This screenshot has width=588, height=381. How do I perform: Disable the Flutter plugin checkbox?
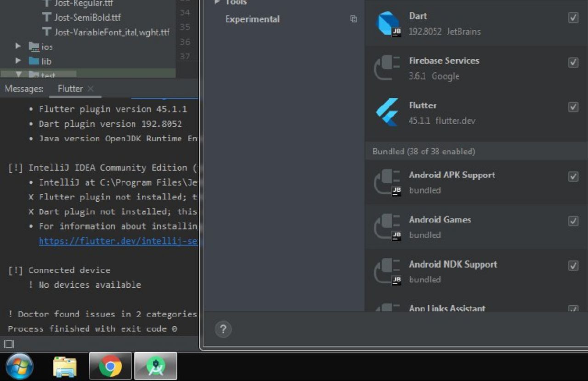(573, 107)
